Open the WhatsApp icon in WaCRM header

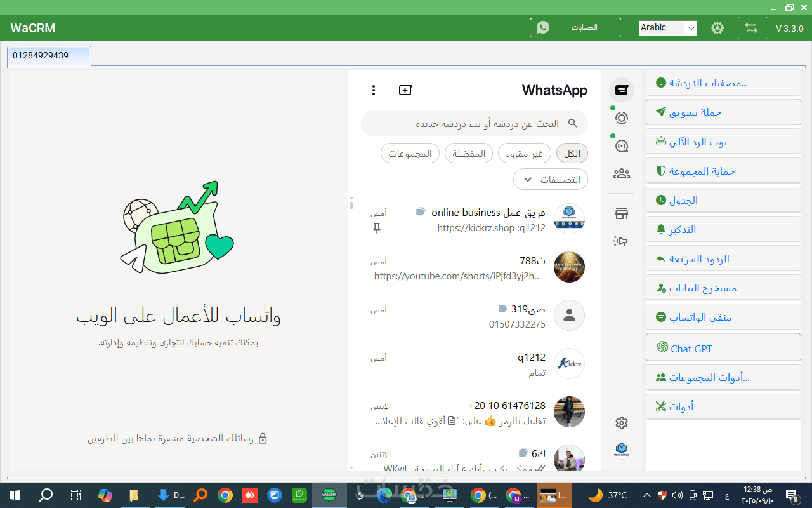coord(543,27)
